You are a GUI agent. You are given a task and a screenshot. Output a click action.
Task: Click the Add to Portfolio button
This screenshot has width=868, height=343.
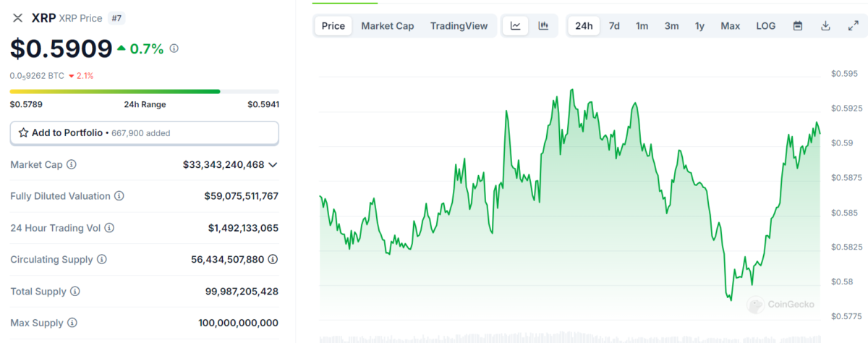[x=145, y=133]
